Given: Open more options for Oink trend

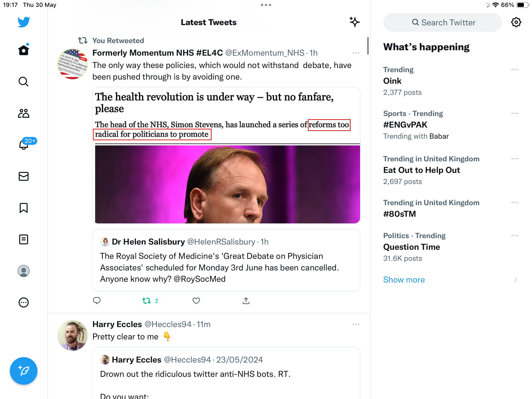Looking at the screenshot, I should point(515,70).
